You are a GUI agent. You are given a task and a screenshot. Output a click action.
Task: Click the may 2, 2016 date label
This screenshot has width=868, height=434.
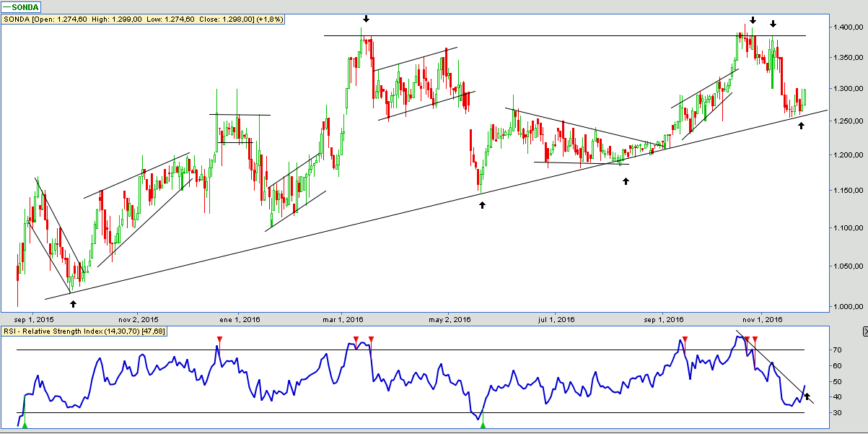450,319
